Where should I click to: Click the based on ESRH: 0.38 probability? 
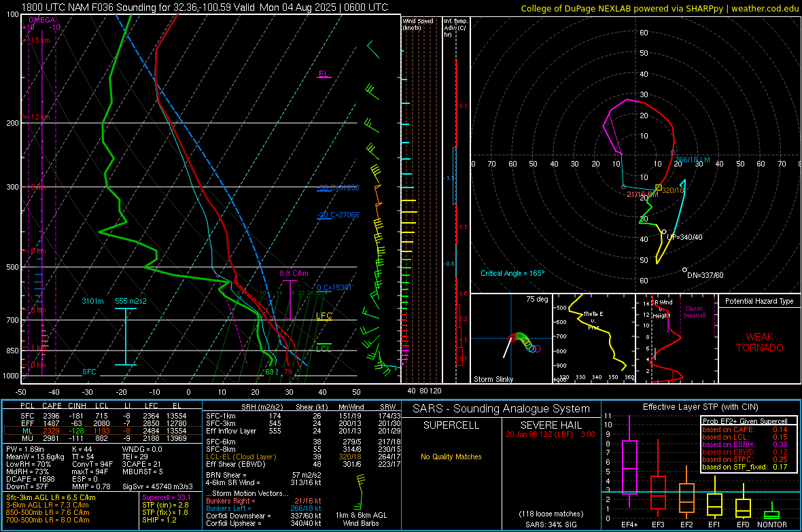click(744, 444)
